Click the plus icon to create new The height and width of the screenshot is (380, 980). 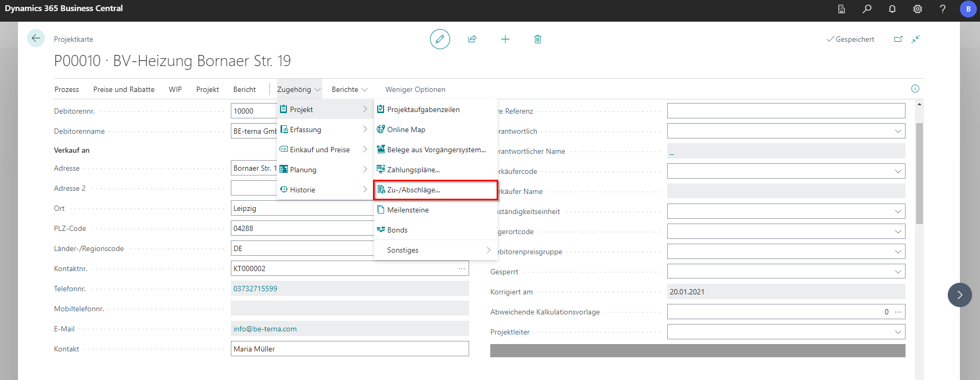505,39
